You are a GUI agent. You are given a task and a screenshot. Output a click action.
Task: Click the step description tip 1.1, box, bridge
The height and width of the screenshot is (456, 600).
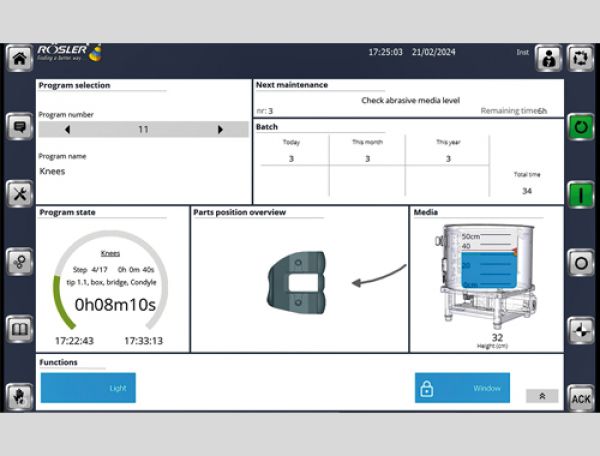(x=111, y=282)
